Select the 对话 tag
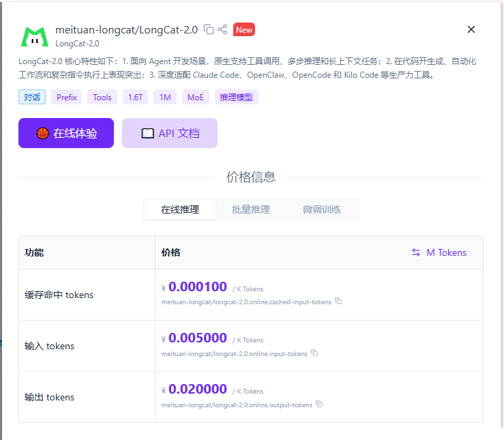The width and height of the screenshot is (504, 440). coord(32,97)
